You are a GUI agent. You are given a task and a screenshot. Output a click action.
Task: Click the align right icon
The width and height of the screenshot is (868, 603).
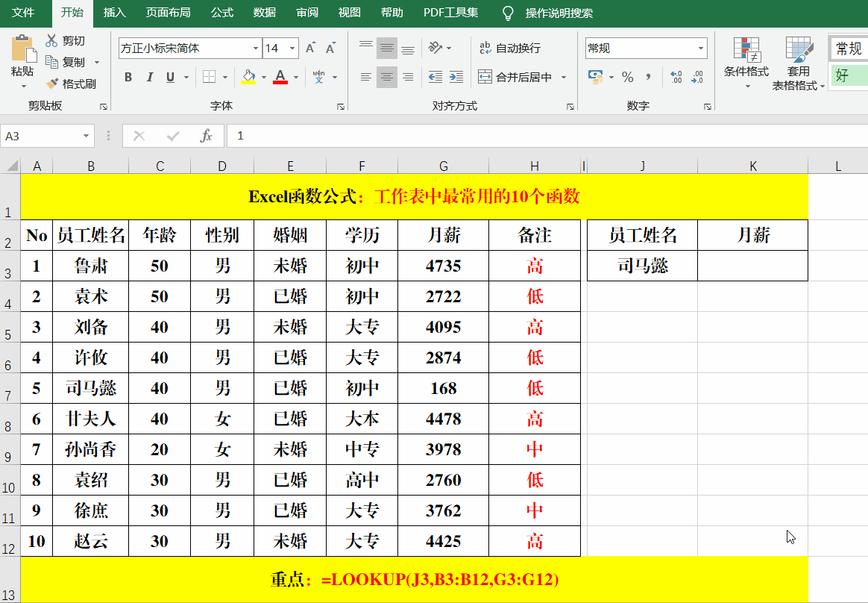click(408, 77)
